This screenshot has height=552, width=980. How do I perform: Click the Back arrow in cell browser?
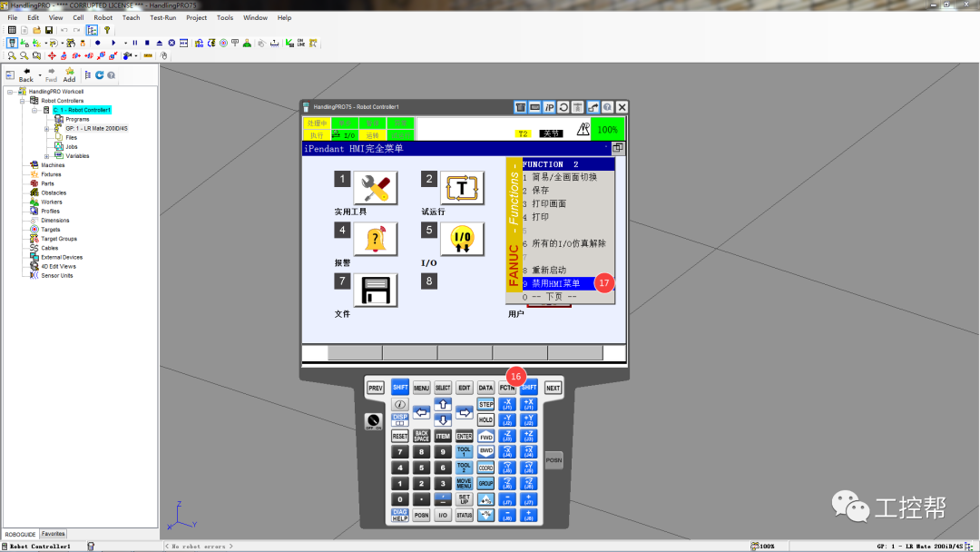click(26, 75)
